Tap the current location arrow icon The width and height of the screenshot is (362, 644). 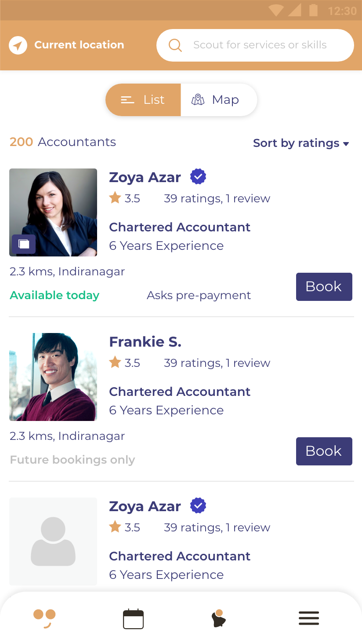(x=18, y=45)
